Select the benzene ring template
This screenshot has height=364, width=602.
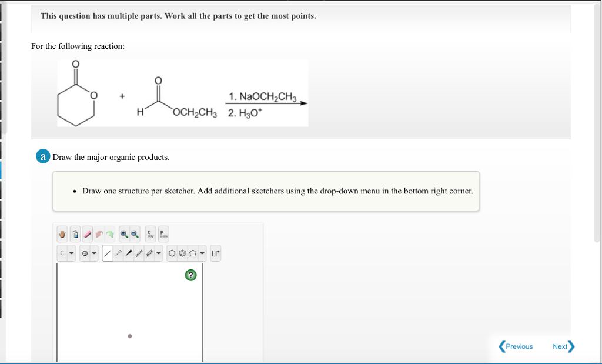182,253
